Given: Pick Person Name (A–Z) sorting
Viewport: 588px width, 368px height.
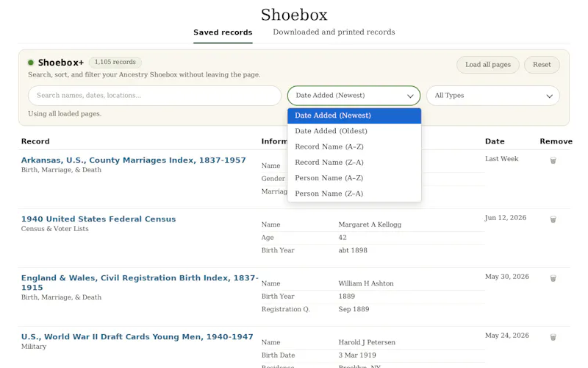Looking at the screenshot, I should 354,178.
